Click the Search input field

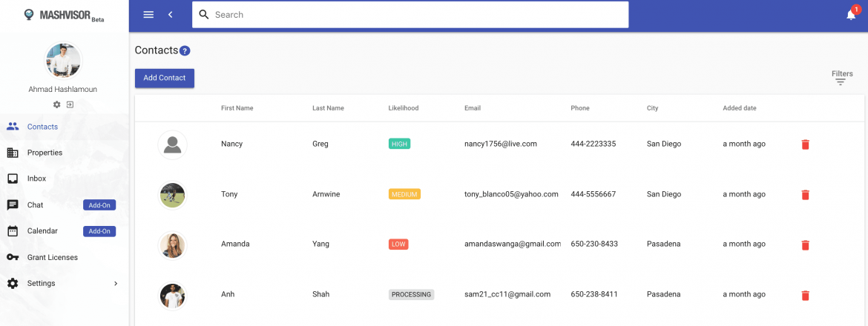[x=415, y=15]
